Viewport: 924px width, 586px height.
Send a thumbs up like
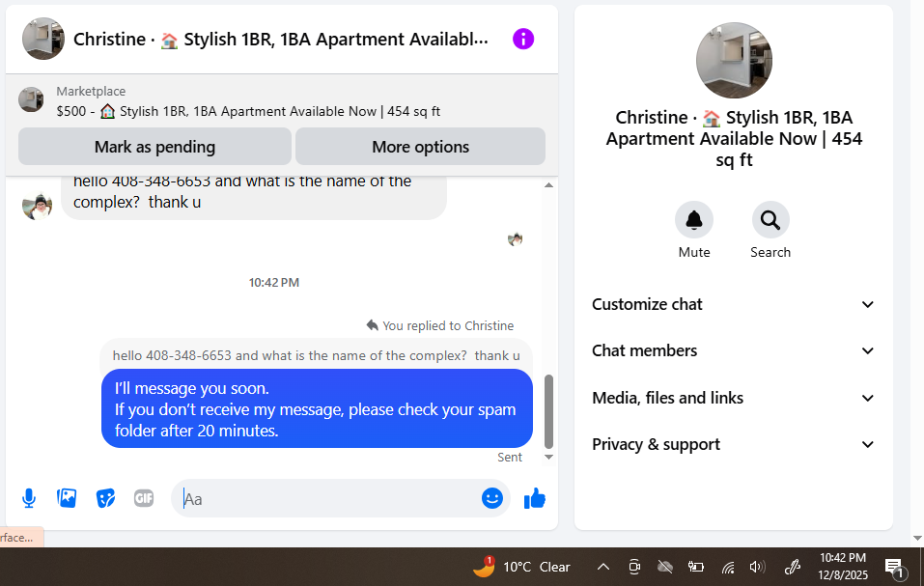pyautogui.click(x=535, y=498)
